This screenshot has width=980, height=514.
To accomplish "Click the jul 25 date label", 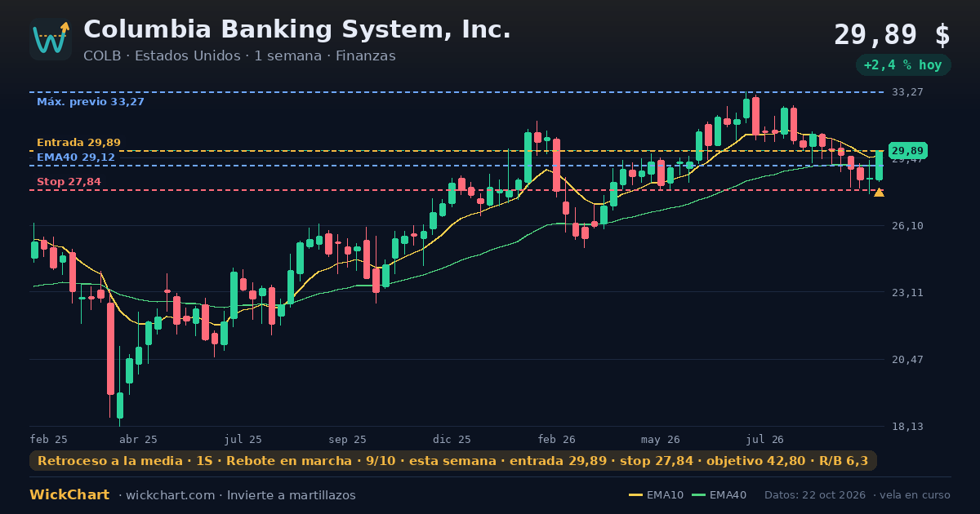I will click(x=243, y=439).
